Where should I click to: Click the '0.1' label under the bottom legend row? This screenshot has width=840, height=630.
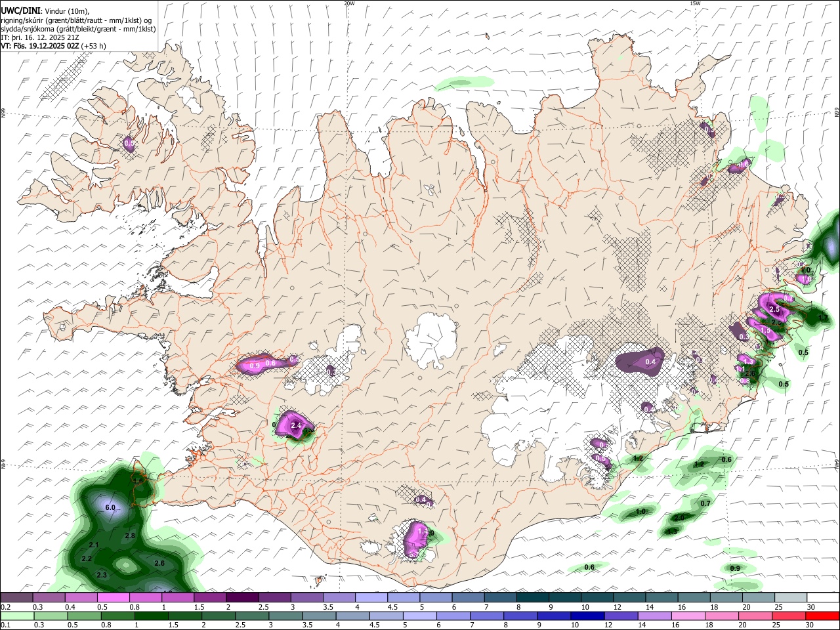pos(5,625)
